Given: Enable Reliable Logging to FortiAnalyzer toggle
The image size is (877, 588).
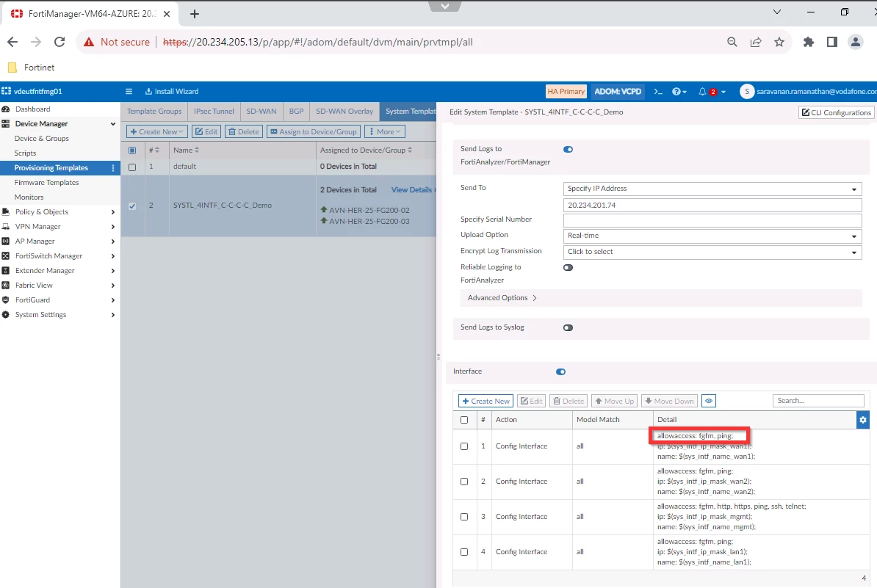Looking at the screenshot, I should (569, 268).
